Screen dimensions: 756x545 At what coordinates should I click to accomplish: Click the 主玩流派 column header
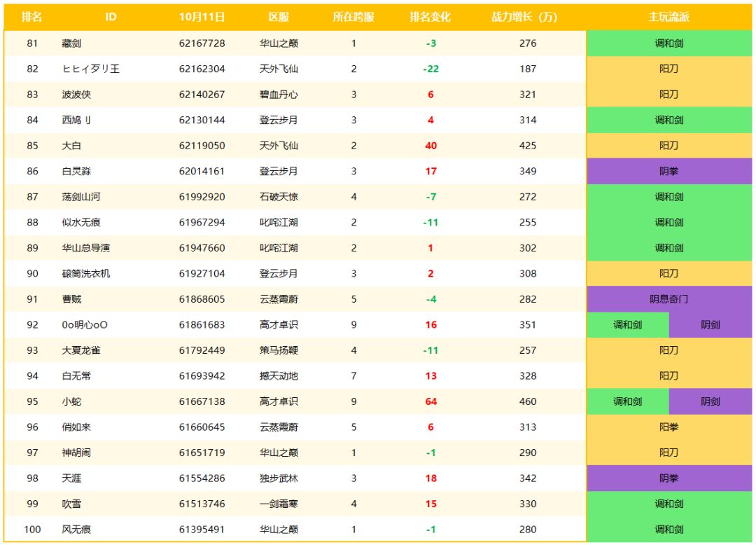pyautogui.click(x=668, y=17)
